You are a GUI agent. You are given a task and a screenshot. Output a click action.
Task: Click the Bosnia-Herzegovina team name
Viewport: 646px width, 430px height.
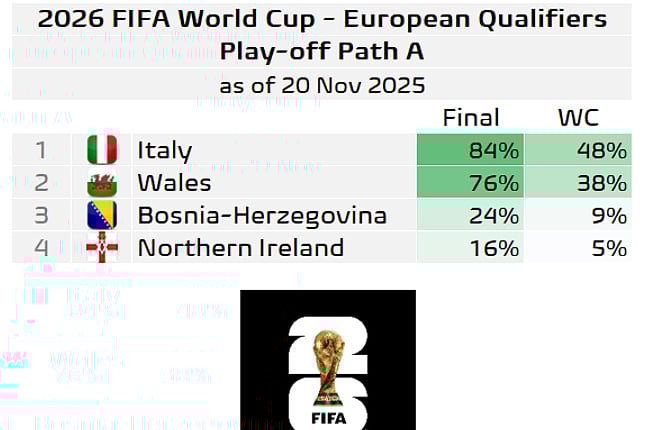pos(262,215)
